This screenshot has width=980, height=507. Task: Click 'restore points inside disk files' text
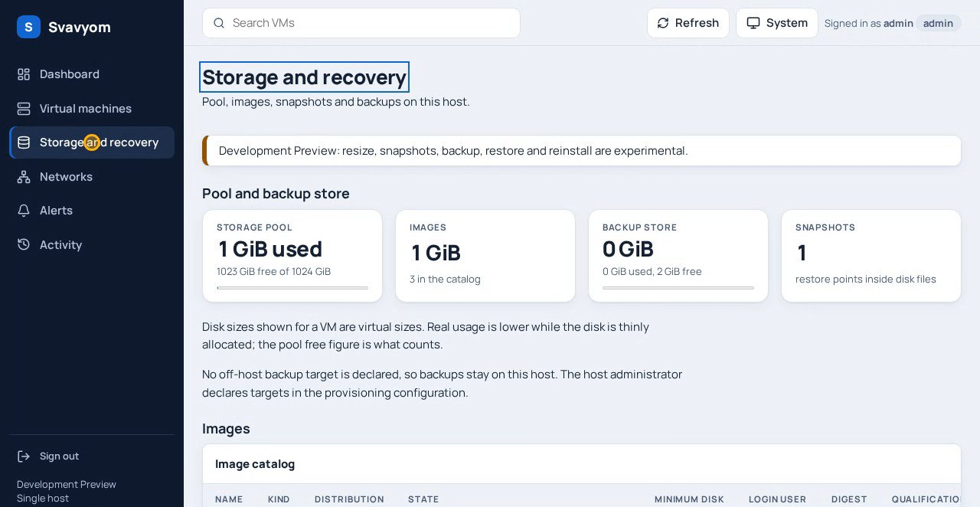point(865,279)
